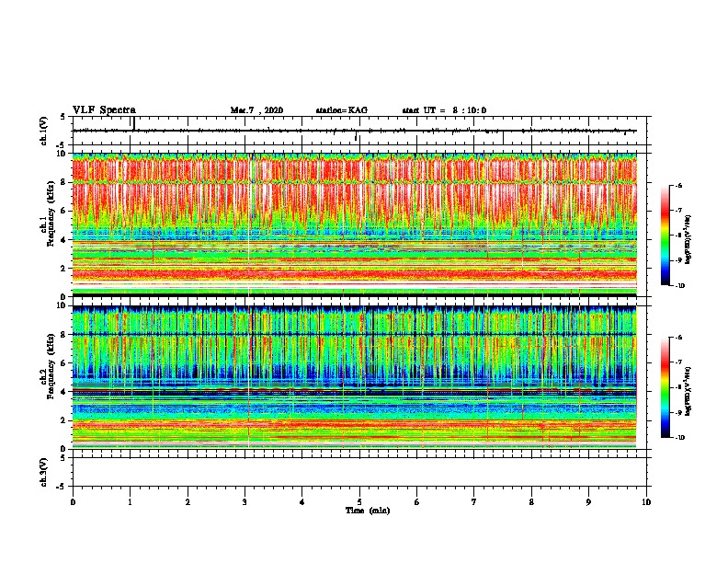The width and height of the screenshot is (728, 563).
Task: Click the ch.2 colorbar log(PSD) label
Action: click(x=688, y=391)
